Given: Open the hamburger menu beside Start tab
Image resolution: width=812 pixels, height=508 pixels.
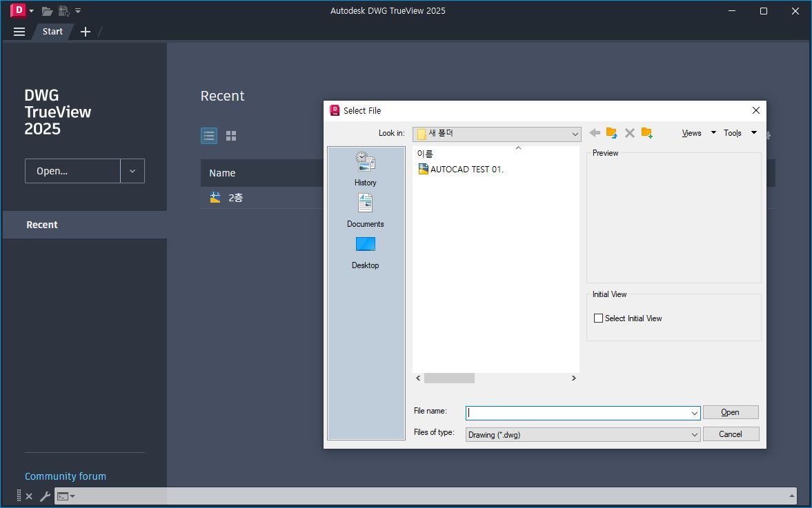Looking at the screenshot, I should (19, 32).
